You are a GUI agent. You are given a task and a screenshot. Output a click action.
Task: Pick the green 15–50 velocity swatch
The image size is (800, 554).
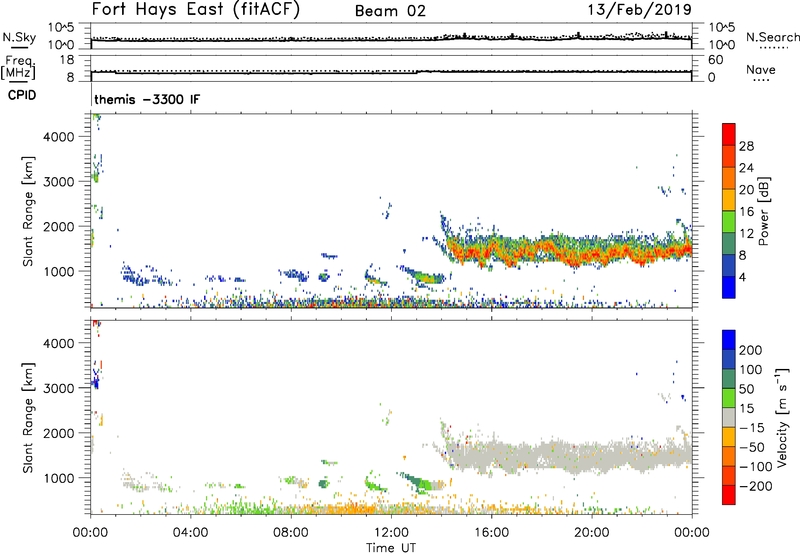pyautogui.click(x=729, y=398)
